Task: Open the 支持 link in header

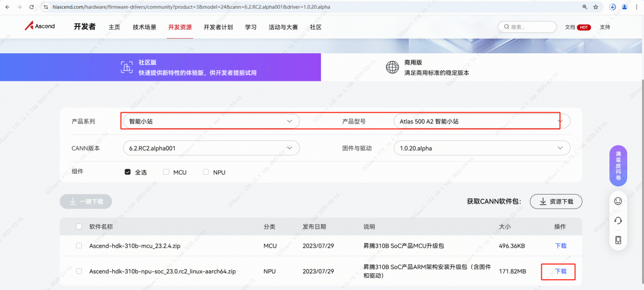Action: pyautogui.click(x=605, y=27)
